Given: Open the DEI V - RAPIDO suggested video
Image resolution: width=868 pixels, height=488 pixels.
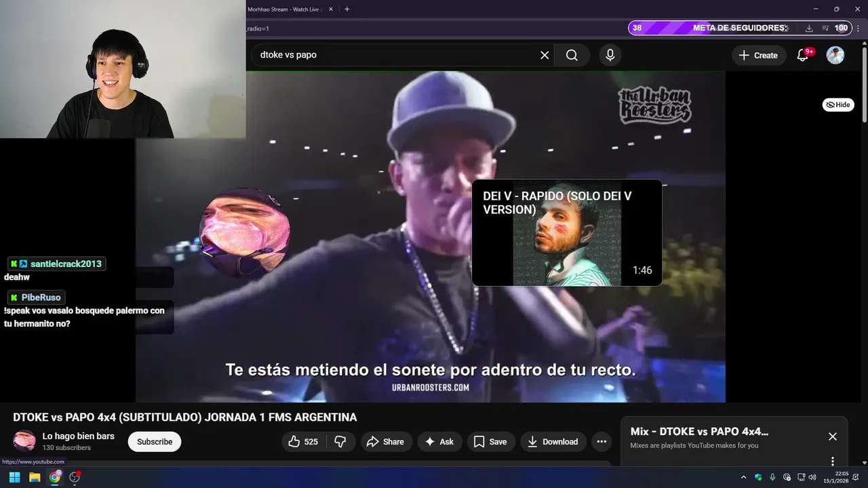Looking at the screenshot, I should 567,232.
